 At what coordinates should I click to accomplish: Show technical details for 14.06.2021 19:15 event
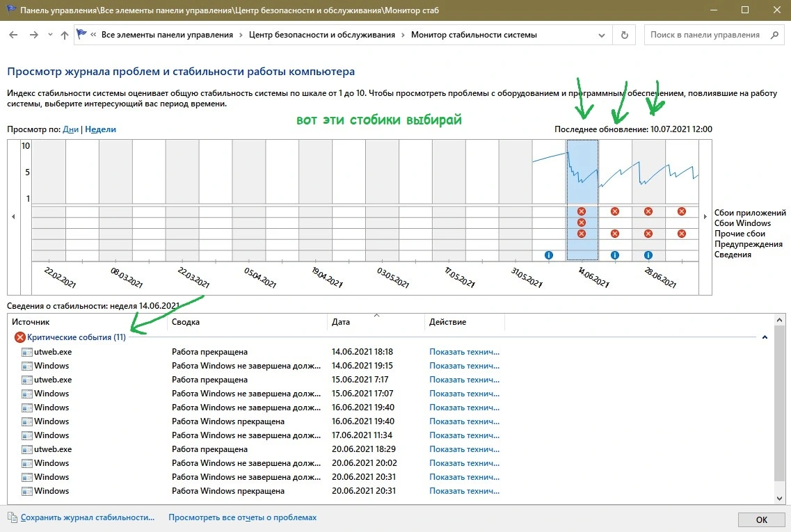[464, 366]
